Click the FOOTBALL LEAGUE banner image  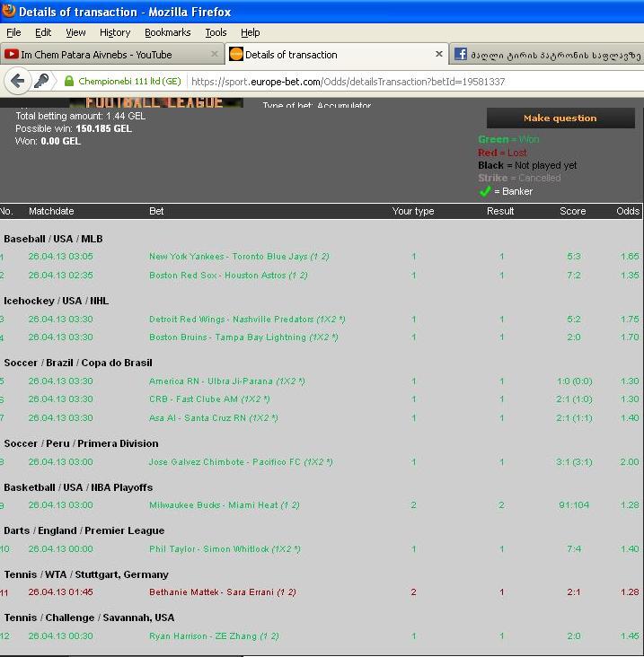pos(156,102)
